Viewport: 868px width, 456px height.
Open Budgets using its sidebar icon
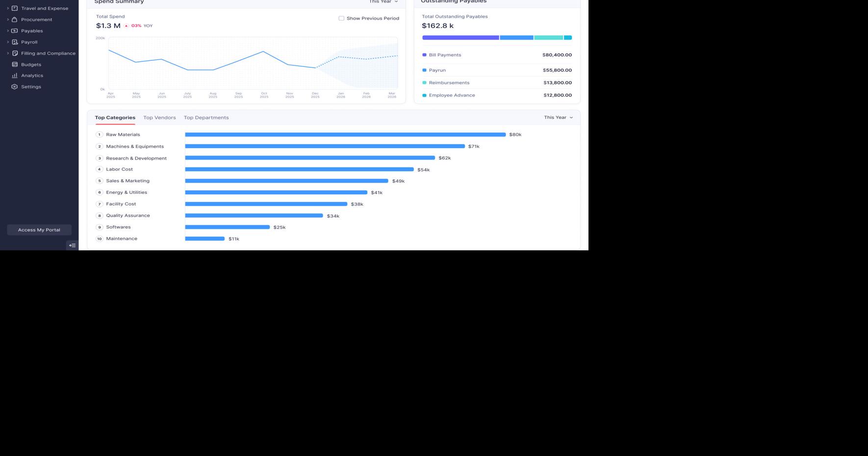pyautogui.click(x=14, y=64)
